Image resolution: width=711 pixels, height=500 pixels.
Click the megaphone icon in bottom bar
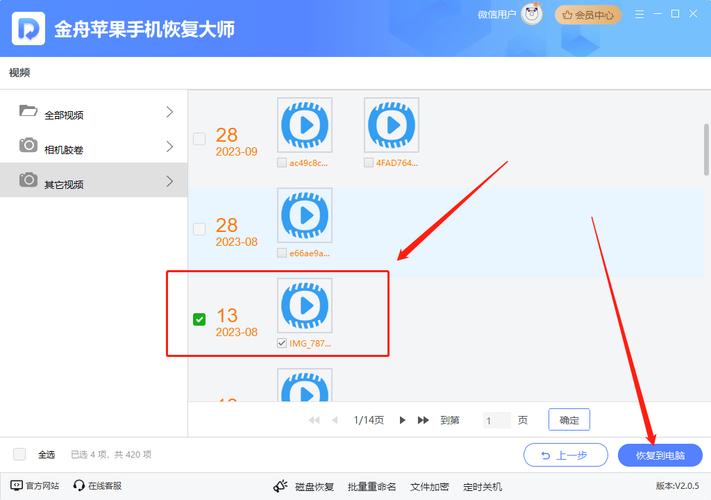click(280, 486)
